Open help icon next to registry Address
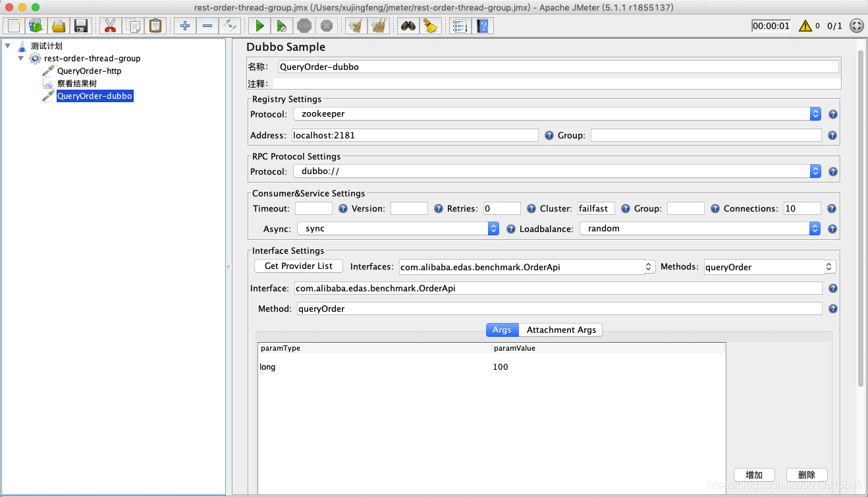The image size is (868, 497). tap(549, 135)
